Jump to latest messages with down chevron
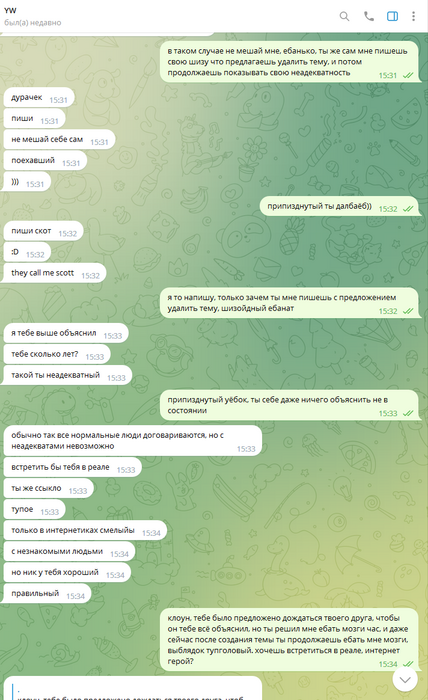Screen dimensions: 428x700 405,679
